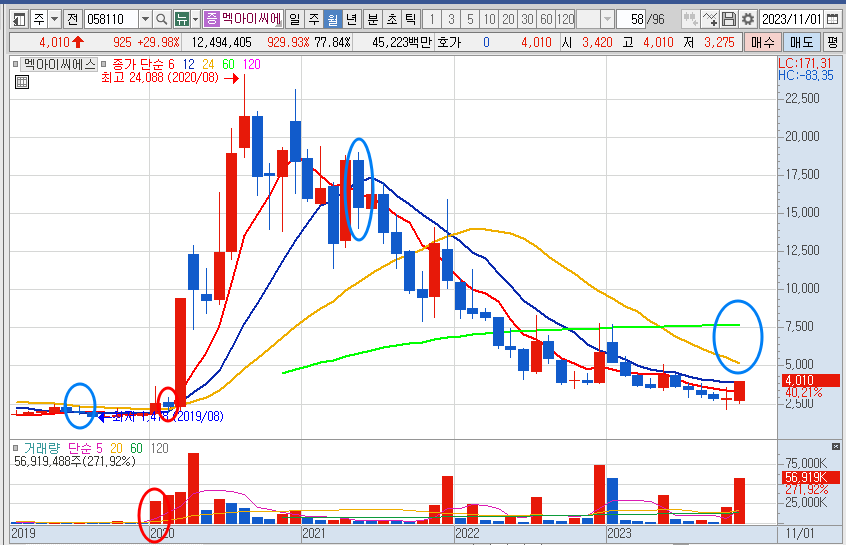846x545 pixels.
Task: Select the 월 monthly chart period
Action: 333,20
